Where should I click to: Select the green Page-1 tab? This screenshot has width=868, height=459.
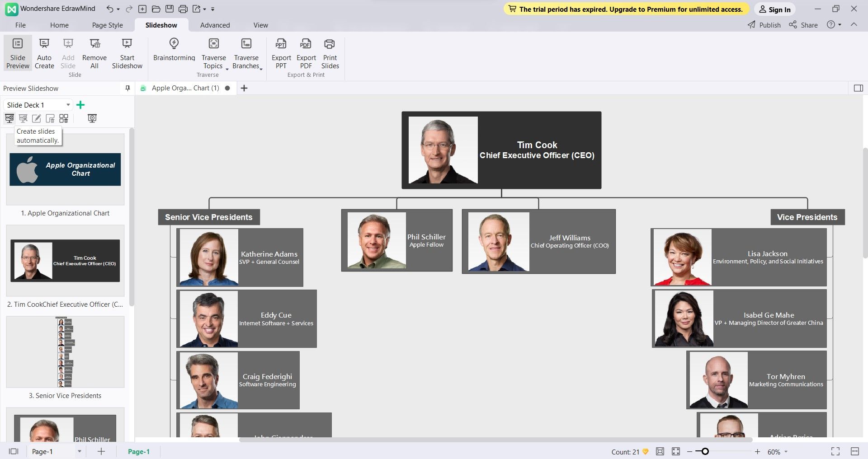click(x=139, y=451)
